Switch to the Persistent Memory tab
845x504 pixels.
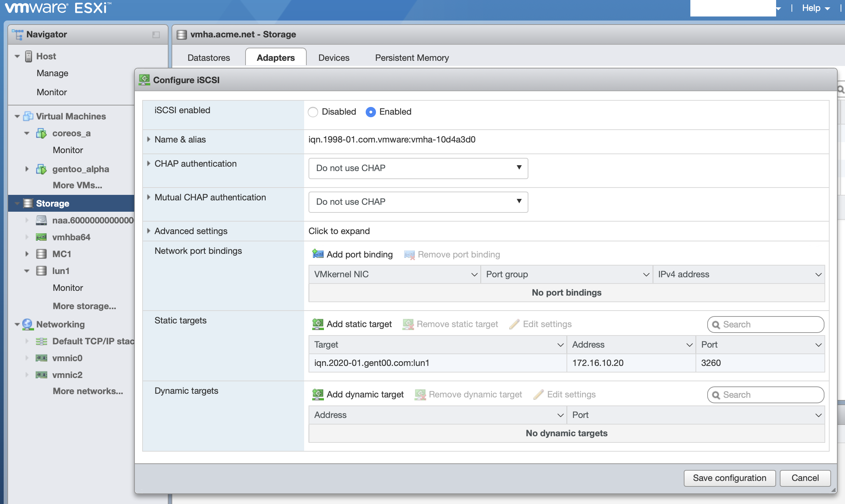tap(412, 58)
